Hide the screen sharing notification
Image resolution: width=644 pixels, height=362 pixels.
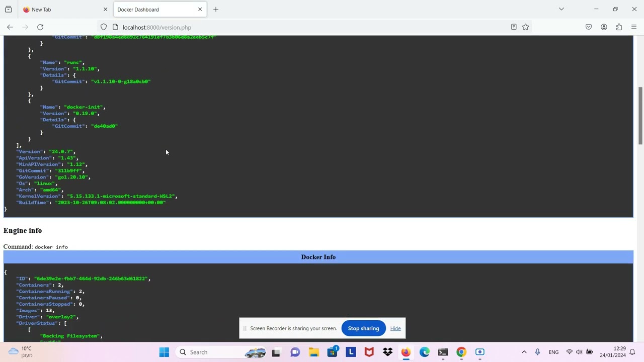[395, 328]
